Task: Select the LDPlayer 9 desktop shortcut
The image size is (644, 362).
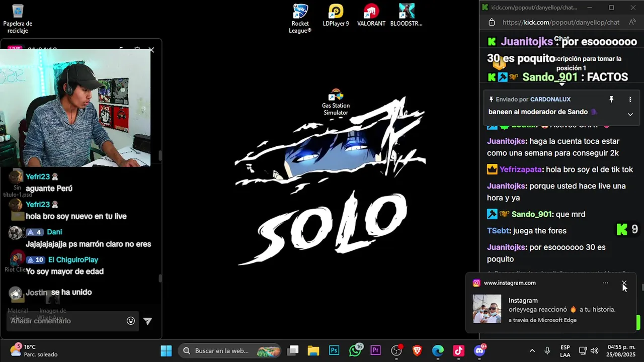Action: click(x=336, y=15)
